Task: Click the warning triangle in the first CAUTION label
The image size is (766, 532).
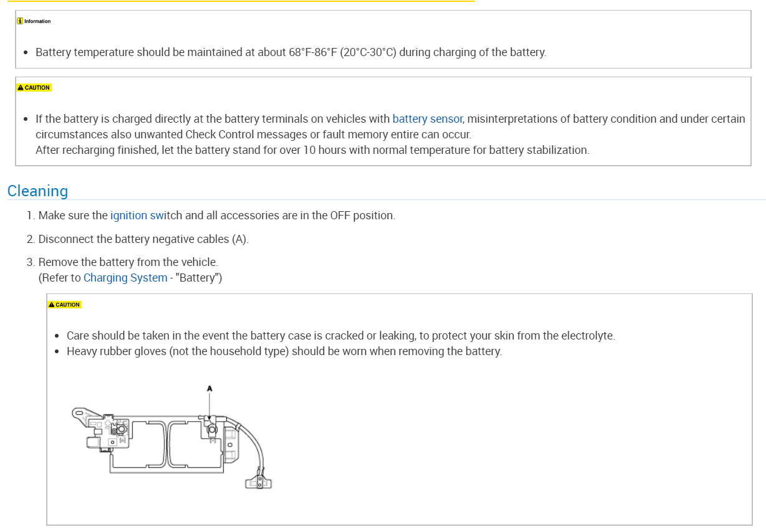Action: point(21,88)
